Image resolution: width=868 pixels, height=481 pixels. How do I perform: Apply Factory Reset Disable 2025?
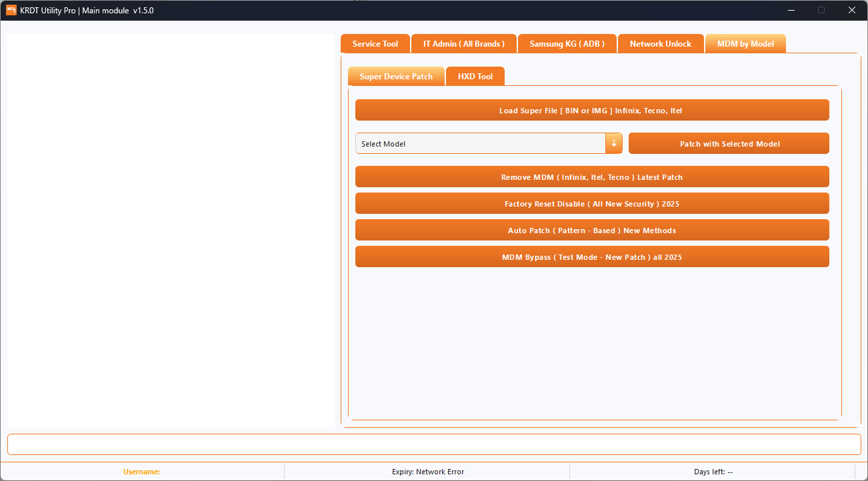click(x=592, y=203)
